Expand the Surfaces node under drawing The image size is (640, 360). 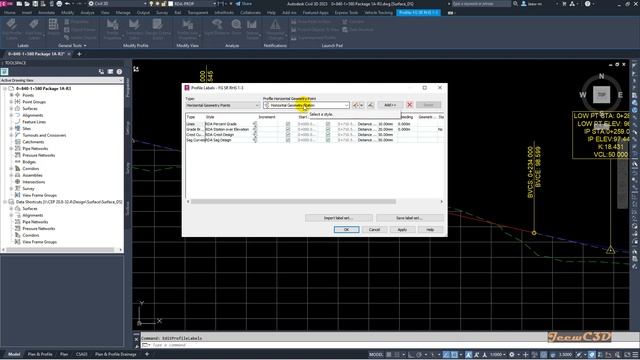[x=11, y=109]
